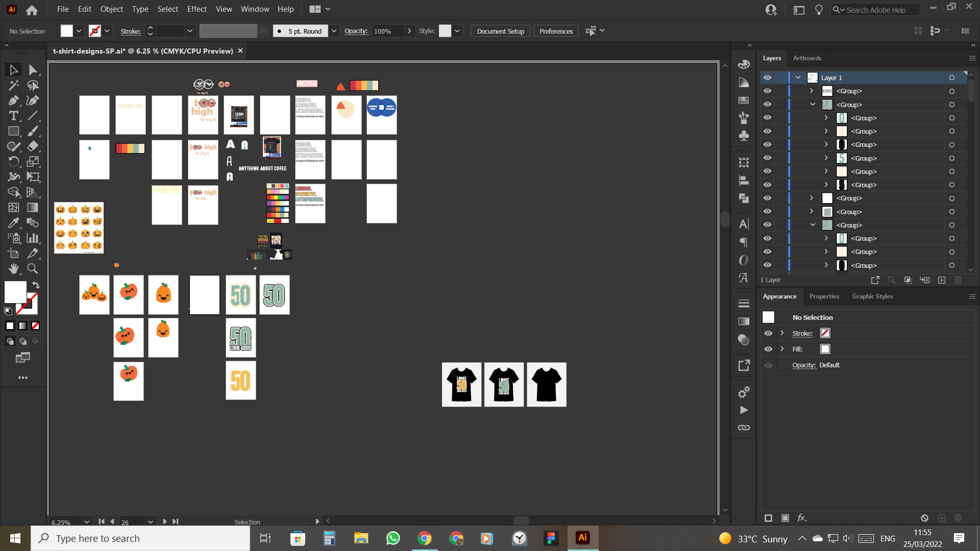980x551 pixels.
Task: Open the Window menu
Action: (255, 9)
